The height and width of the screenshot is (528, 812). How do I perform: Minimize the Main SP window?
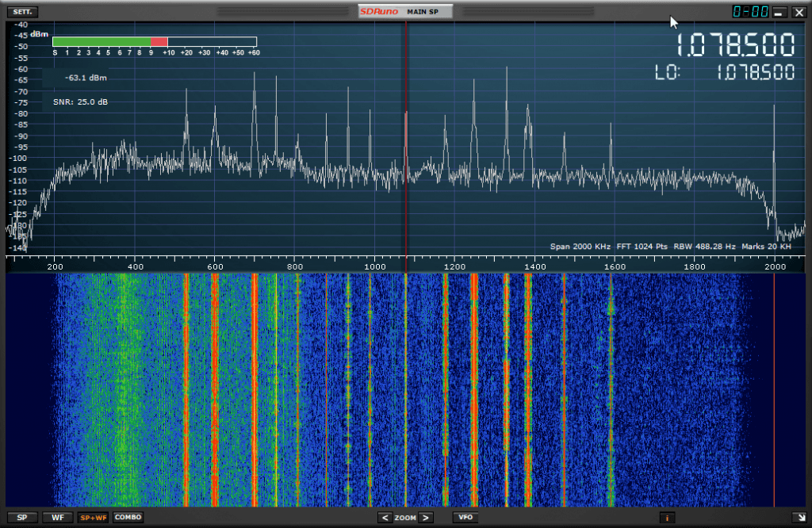[779, 12]
